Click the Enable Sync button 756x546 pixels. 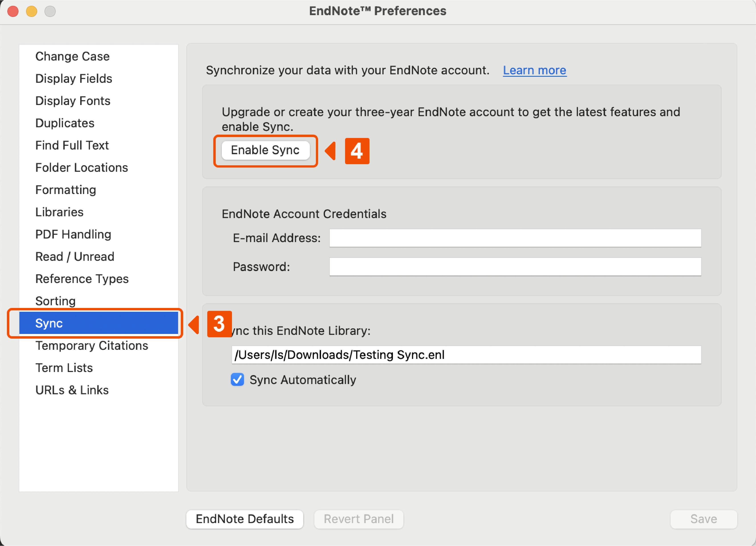[265, 150]
